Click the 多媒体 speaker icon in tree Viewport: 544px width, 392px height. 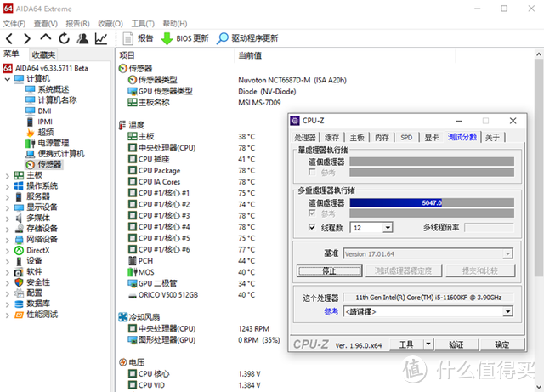(x=19, y=218)
